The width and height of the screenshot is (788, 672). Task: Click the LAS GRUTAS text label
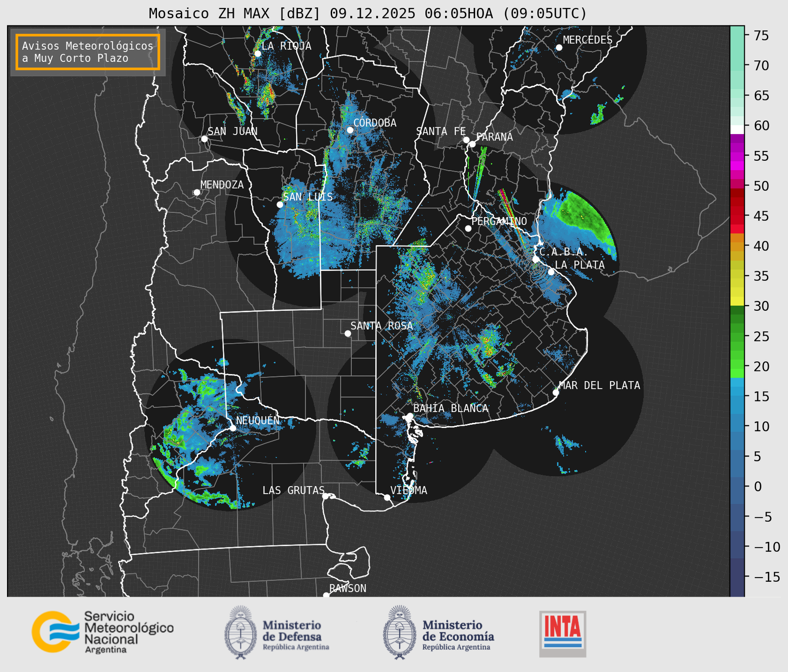click(293, 490)
